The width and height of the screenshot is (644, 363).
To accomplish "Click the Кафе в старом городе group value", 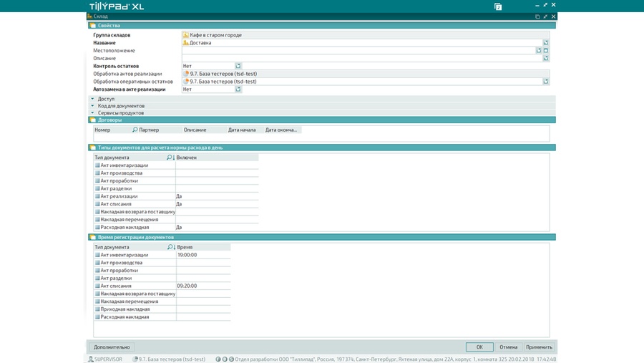I will click(215, 35).
